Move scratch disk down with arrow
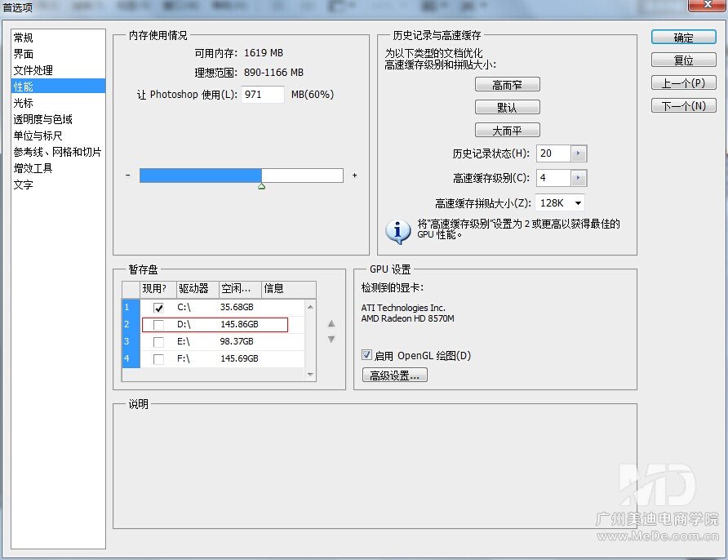Viewport: 728px width, 560px height. click(331, 340)
